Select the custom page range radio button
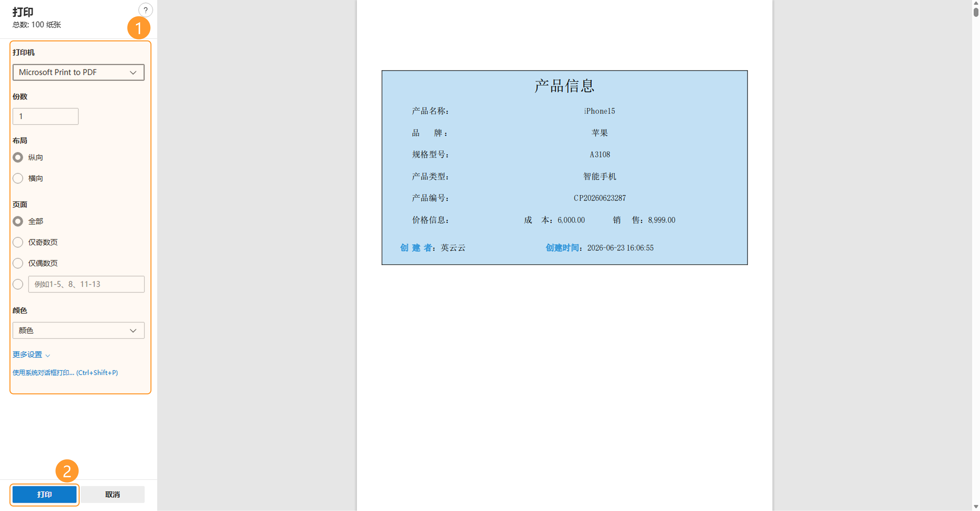Image resolution: width=980 pixels, height=511 pixels. 18,284
